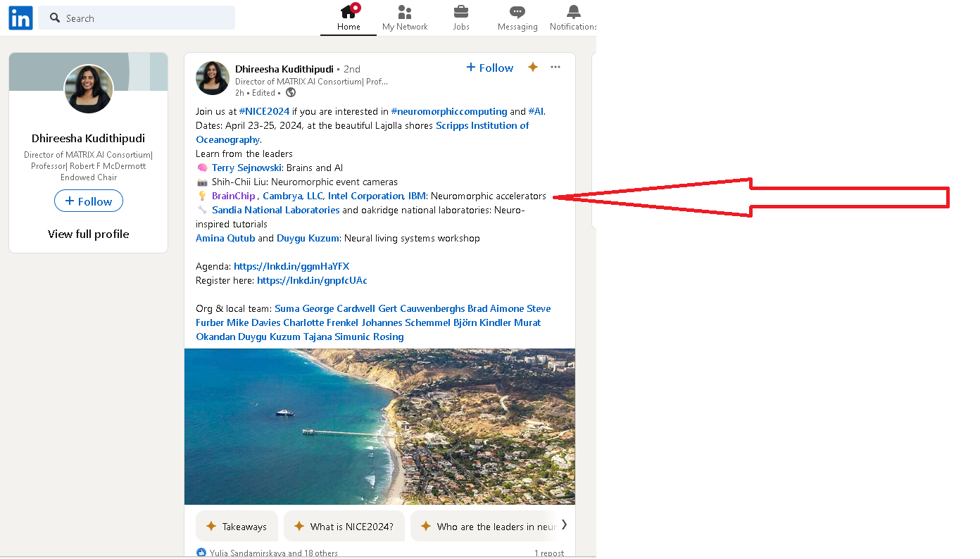980x559 pixels.
Task: Click sidebar profile photo of Dhireesha Kudithipudi
Action: point(89,89)
